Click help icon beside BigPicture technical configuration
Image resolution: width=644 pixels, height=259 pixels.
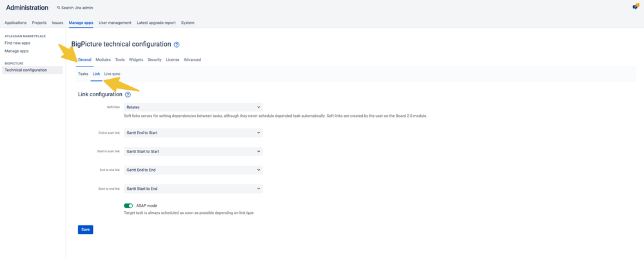point(177,45)
